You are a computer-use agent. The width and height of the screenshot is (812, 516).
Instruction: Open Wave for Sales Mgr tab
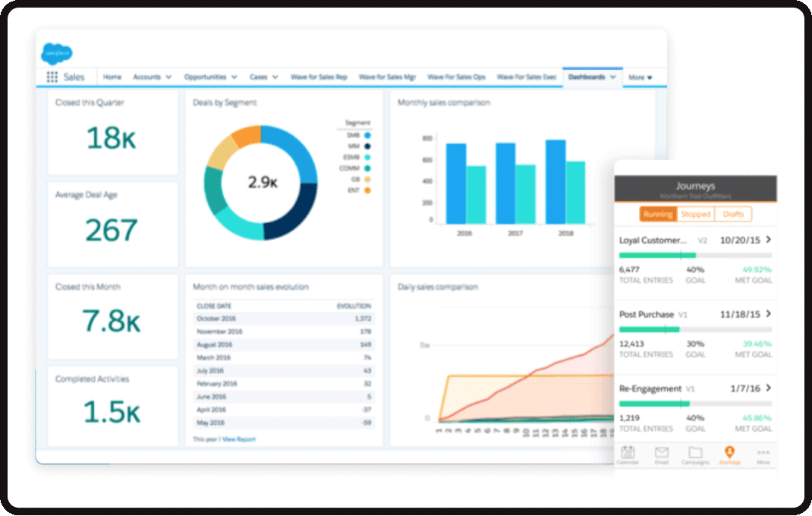(x=387, y=77)
